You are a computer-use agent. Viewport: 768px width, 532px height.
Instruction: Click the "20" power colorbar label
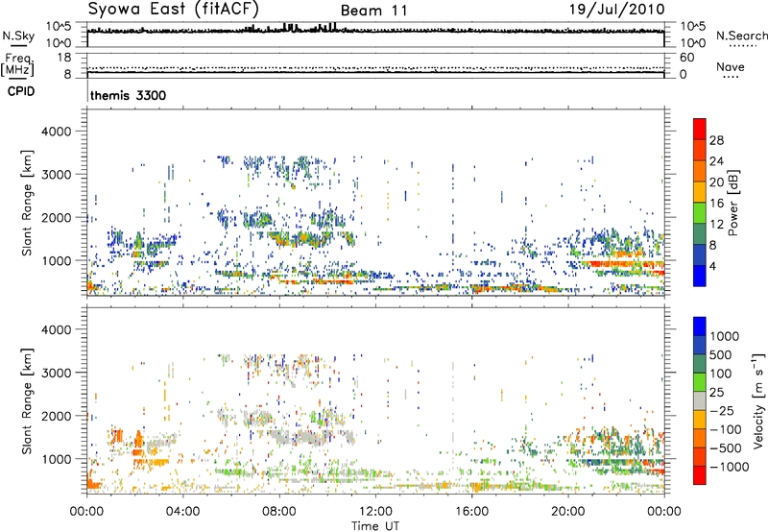click(x=716, y=182)
